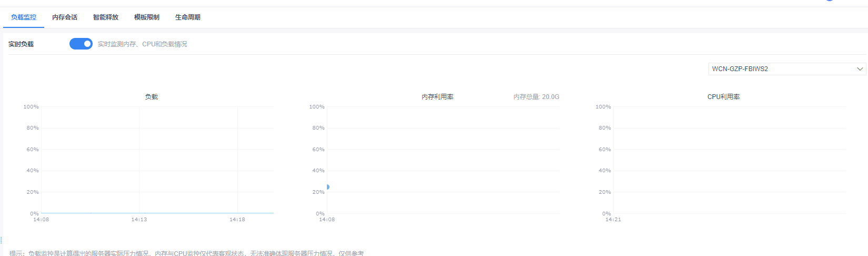Click the load line at chart bottom
The width and height of the screenshot is (868, 256).
[x=157, y=213]
